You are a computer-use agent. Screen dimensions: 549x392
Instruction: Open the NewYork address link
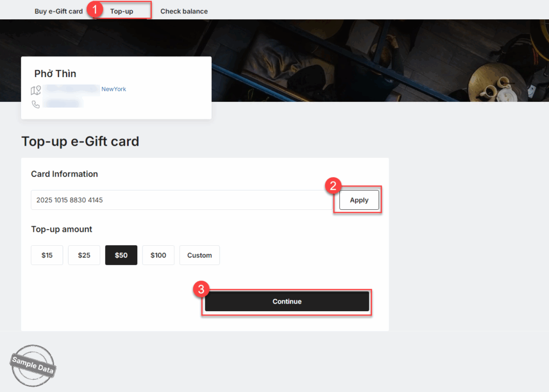tap(114, 89)
